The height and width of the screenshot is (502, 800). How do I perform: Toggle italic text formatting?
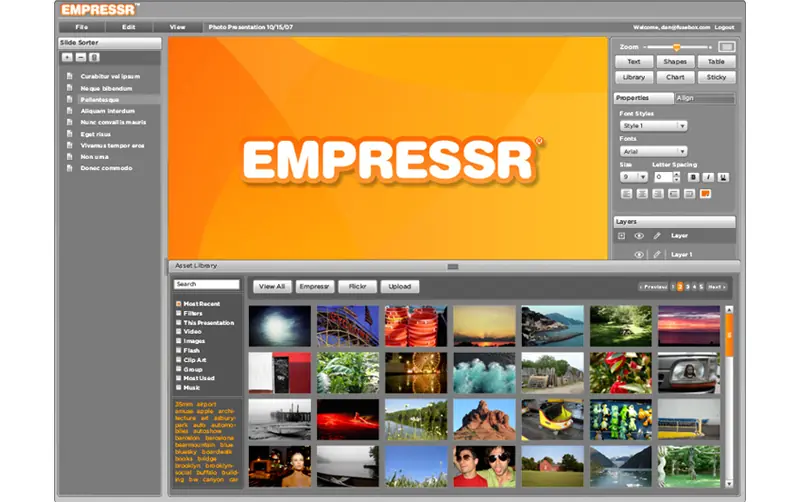pyautogui.click(x=708, y=177)
